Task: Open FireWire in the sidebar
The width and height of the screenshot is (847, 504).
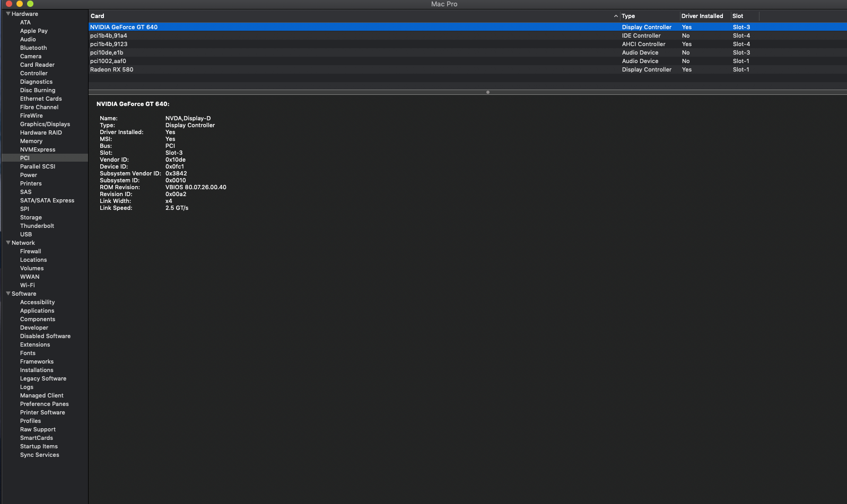Action: pos(31,116)
